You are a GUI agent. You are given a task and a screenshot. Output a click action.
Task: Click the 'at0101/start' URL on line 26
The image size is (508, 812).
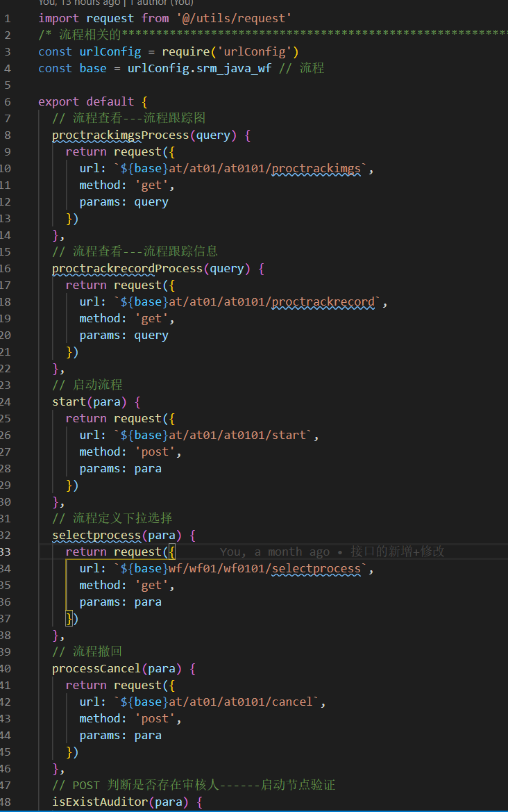click(265, 435)
